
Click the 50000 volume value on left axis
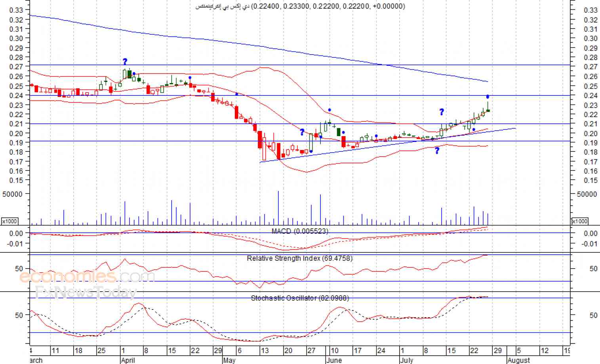point(12,194)
